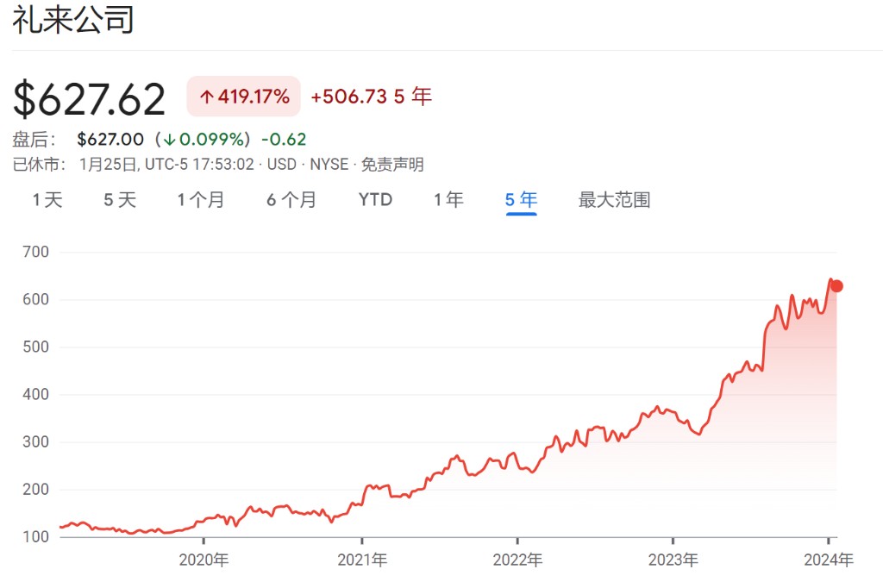The height and width of the screenshot is (588, 883).
Task: Click the 礼来公司 company title
Action: (73, 20)
